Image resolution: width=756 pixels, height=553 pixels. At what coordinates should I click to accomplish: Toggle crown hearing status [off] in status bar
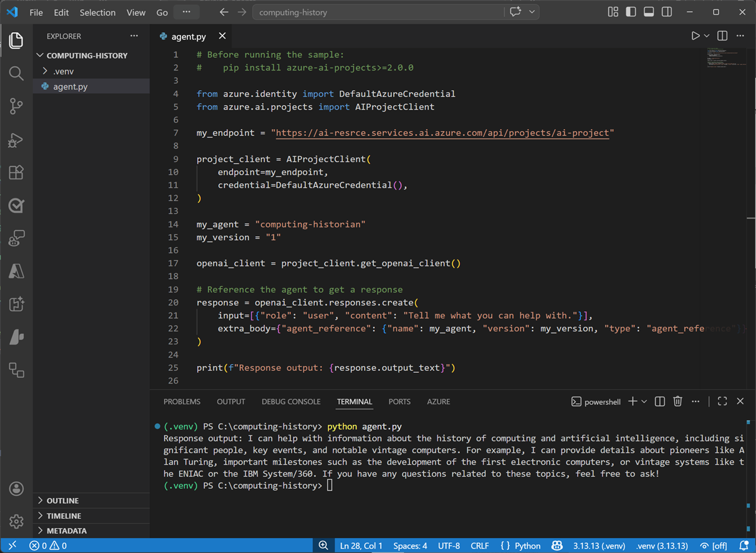(x=713, y=545)
